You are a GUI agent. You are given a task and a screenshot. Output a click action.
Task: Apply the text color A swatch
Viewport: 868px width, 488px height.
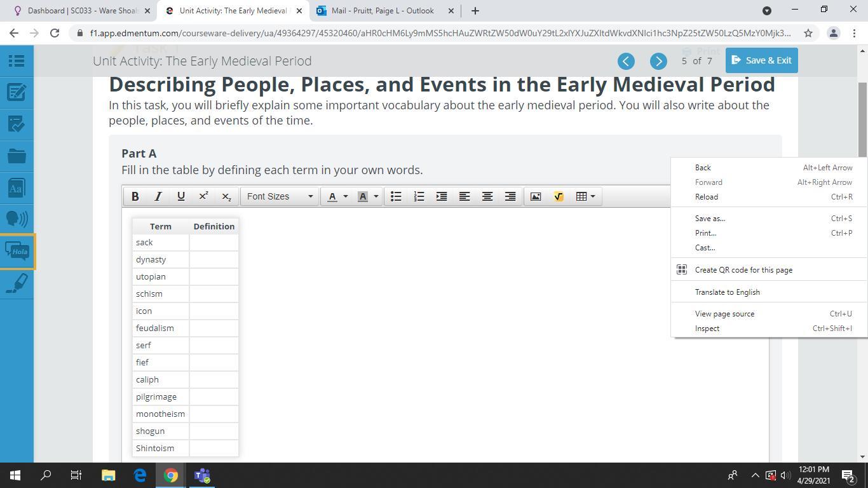[x=332, y=196]
